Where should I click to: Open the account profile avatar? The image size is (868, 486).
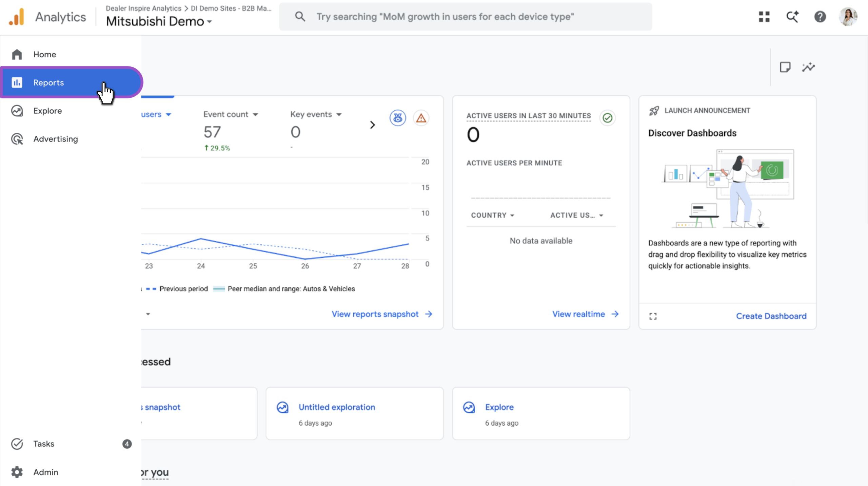848,17
